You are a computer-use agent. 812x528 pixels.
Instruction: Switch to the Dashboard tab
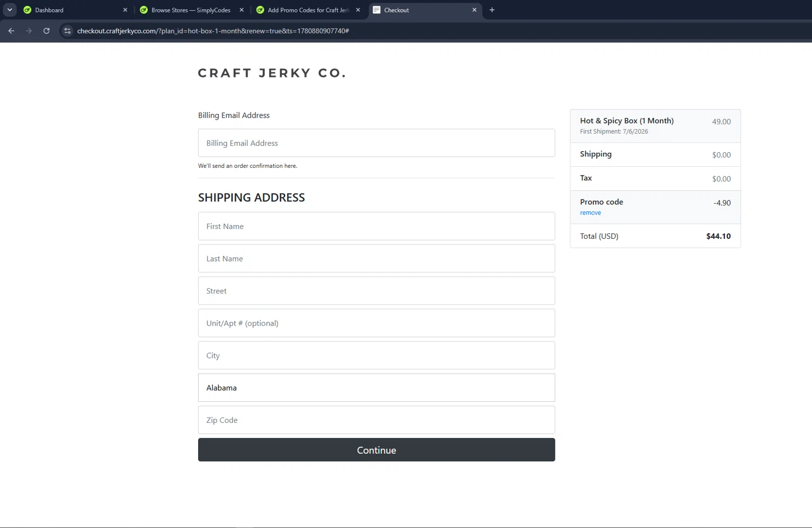click(76, 10)
